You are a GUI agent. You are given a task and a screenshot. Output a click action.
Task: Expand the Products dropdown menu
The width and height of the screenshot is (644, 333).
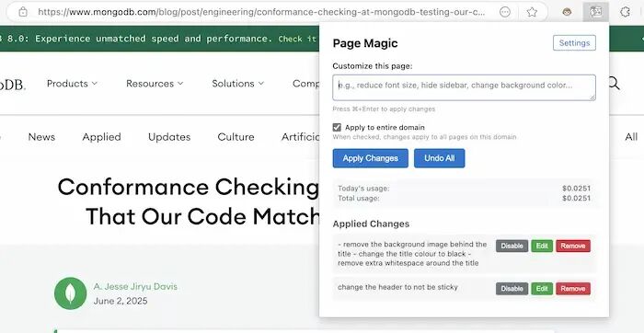click(72, 84)
